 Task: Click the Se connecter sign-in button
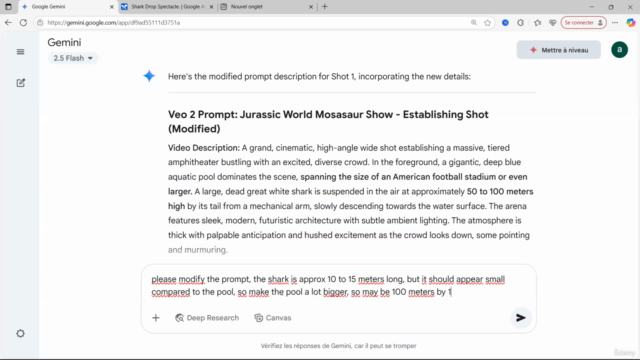coord(583,22)
